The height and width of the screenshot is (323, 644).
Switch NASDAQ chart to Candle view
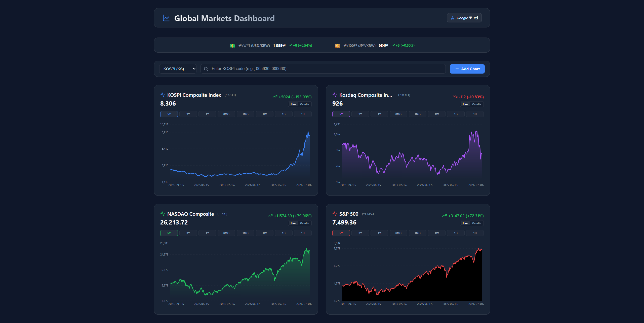click(304, 223)
